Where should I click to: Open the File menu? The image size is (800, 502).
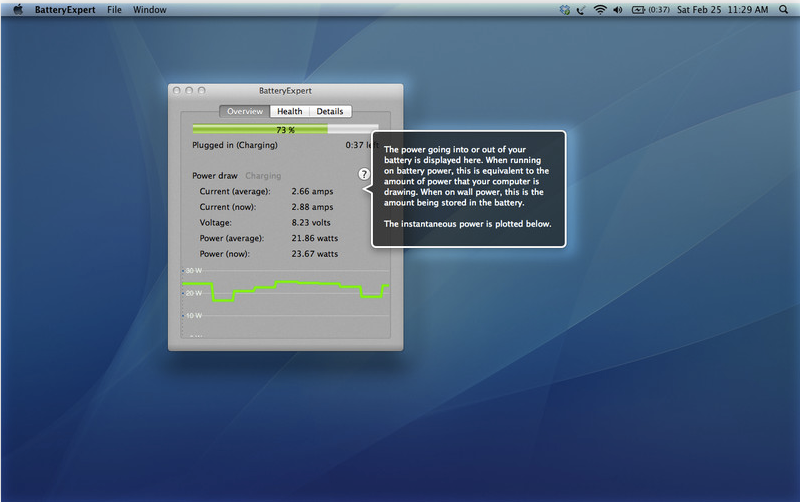click(114, 10)
